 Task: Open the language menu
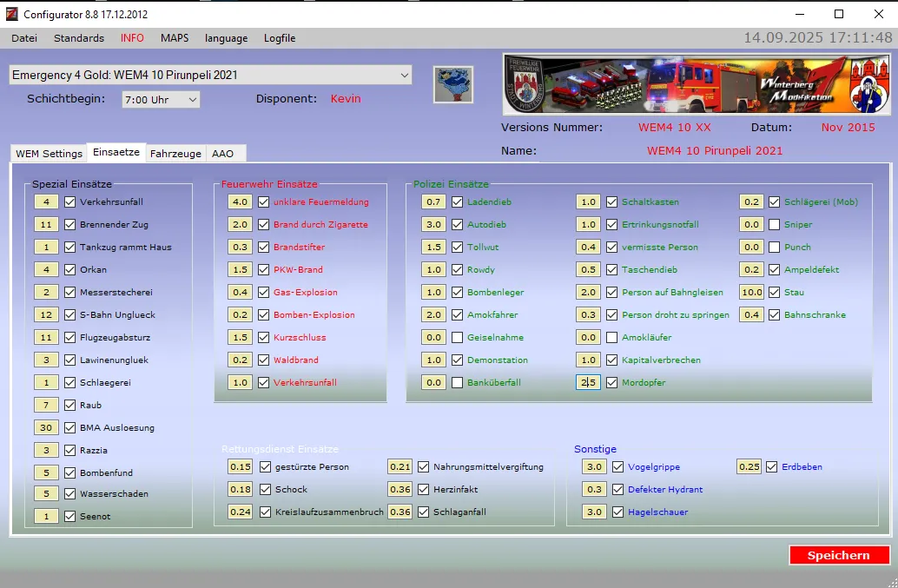point(226,38)
